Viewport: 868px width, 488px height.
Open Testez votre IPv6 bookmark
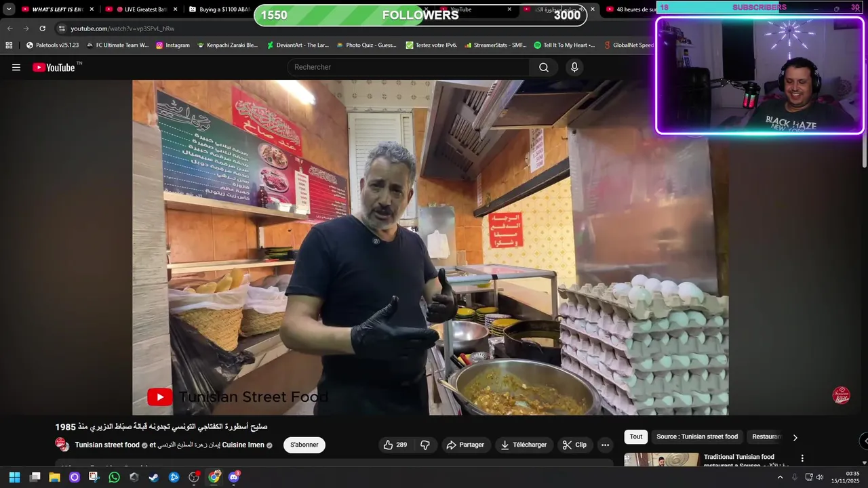[x=431, y=45]
